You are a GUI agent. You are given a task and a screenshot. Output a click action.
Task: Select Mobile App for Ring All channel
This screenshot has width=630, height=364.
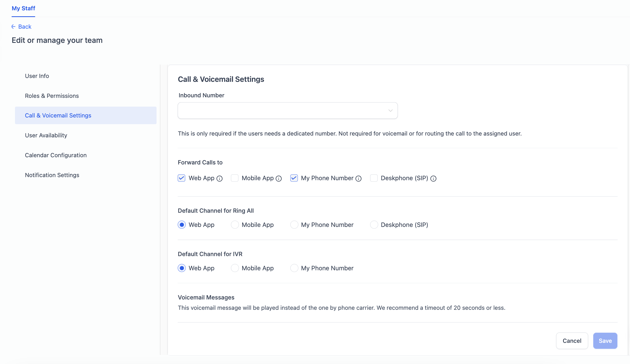[235, 225]
